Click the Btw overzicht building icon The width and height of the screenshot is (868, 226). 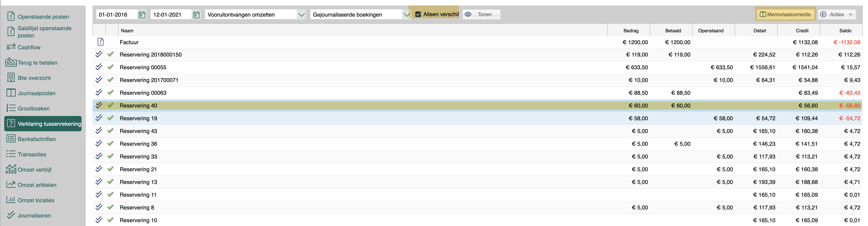tap(11, 78)
